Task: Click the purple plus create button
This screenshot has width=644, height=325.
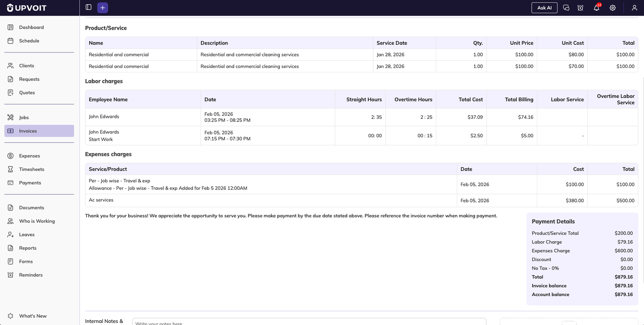Action: click(103, 8)
